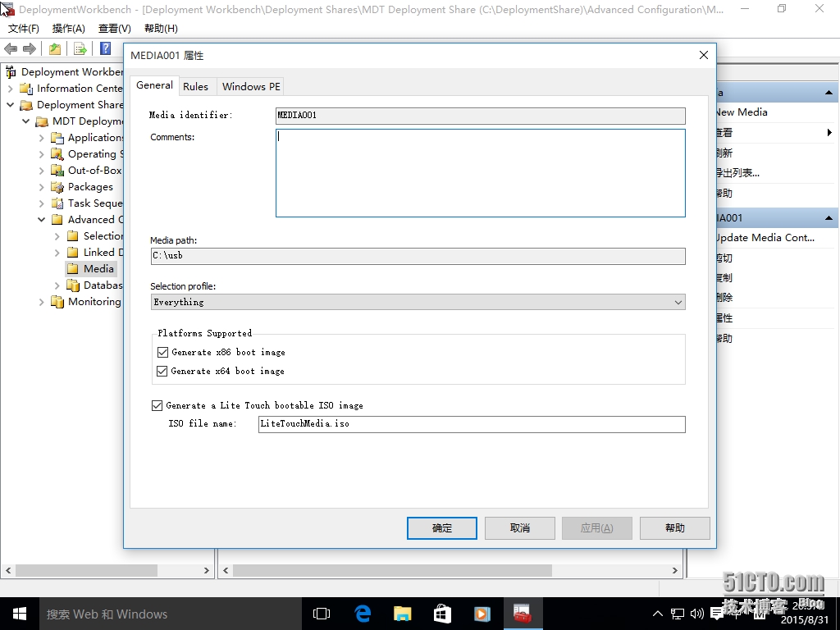The image size is (840, 630).
Task: Click Deployment Workbench red toolbox taskbar icon
Action: tap(523, 614)
